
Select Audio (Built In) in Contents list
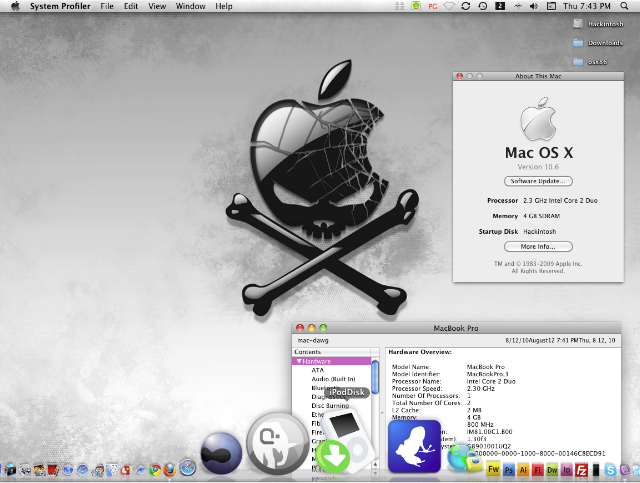tap(333, 379)
